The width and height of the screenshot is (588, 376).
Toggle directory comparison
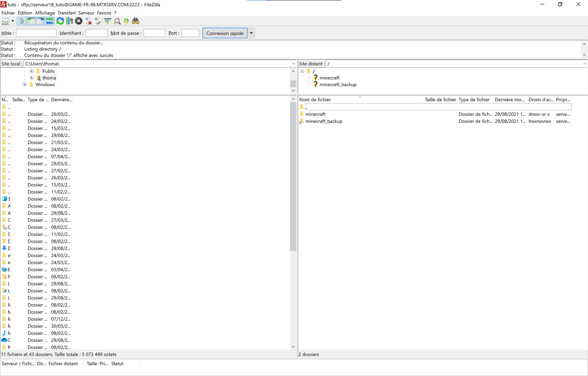click(x=117, y=21)
